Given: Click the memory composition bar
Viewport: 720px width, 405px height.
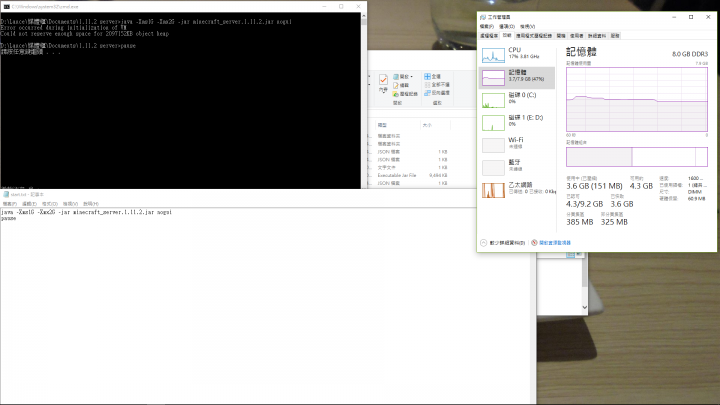Looking at the screenshot, I should pos(637,157).
